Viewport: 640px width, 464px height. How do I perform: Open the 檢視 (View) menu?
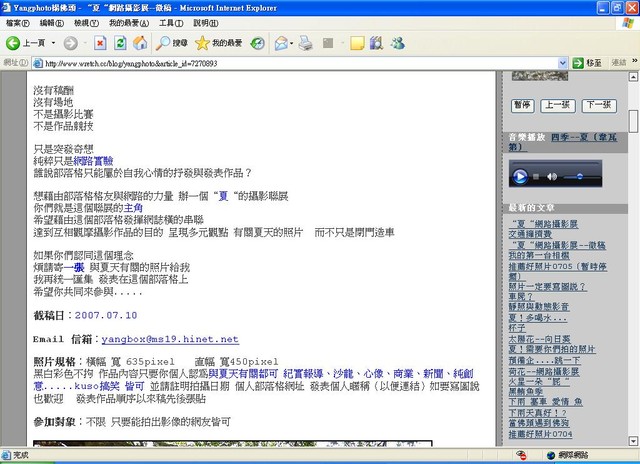[86, 23]
